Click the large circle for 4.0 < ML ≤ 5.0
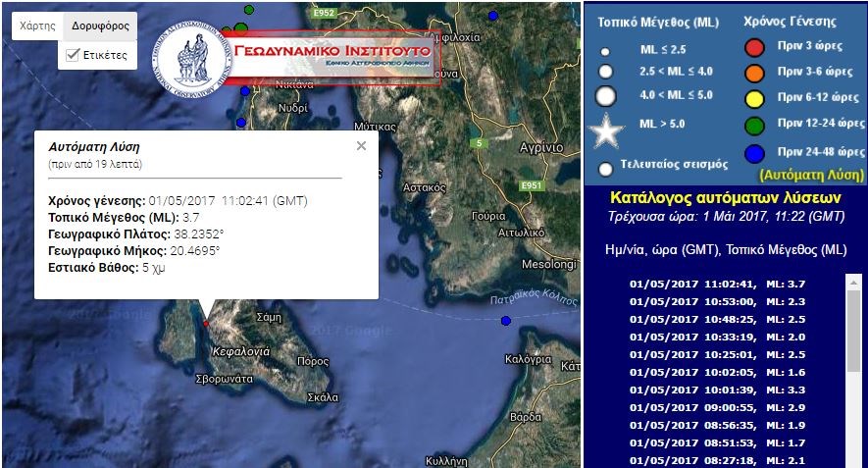The height and width of the screenshot is (468, 868). [x=605, y=96]
